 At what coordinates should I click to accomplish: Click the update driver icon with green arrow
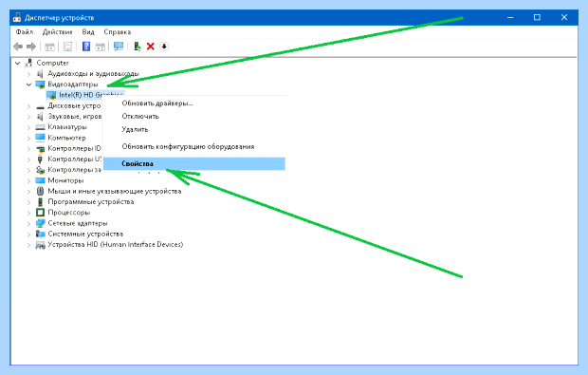(x=138, y=47)
